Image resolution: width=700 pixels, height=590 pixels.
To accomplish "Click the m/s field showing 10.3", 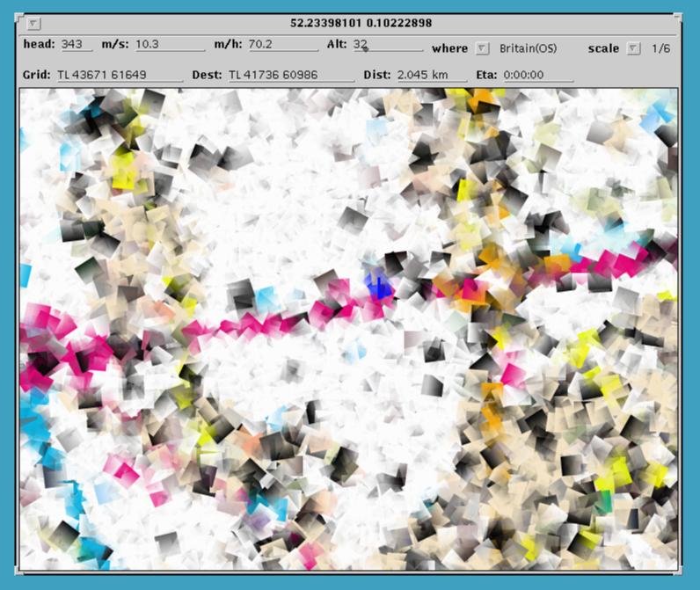I will point(170,44).
